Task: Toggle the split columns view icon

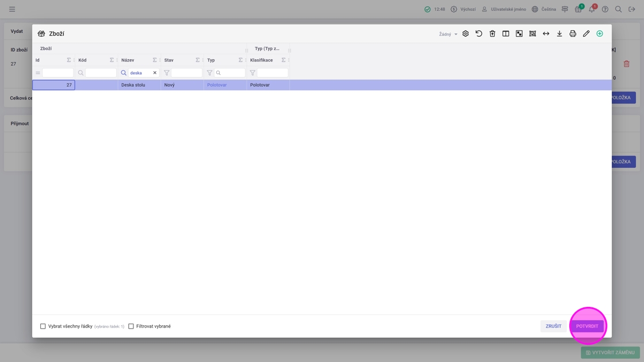Action: click(505, 34)
